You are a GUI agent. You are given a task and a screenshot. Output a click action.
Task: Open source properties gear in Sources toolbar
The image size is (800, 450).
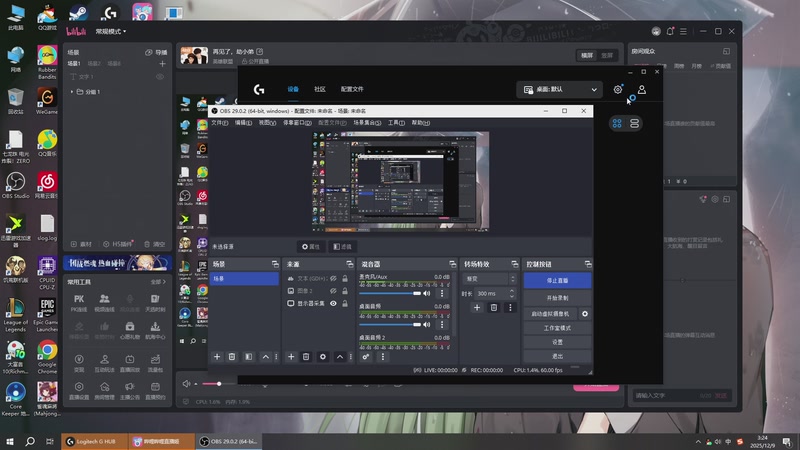(x=323, y=357)
